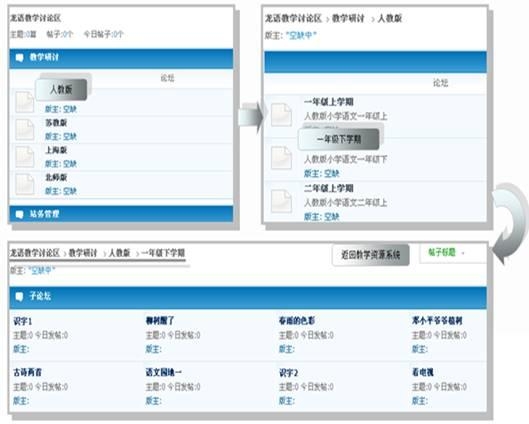Open the 二年级上学期 forum link

pyautogui.click(x=329, y=188)
